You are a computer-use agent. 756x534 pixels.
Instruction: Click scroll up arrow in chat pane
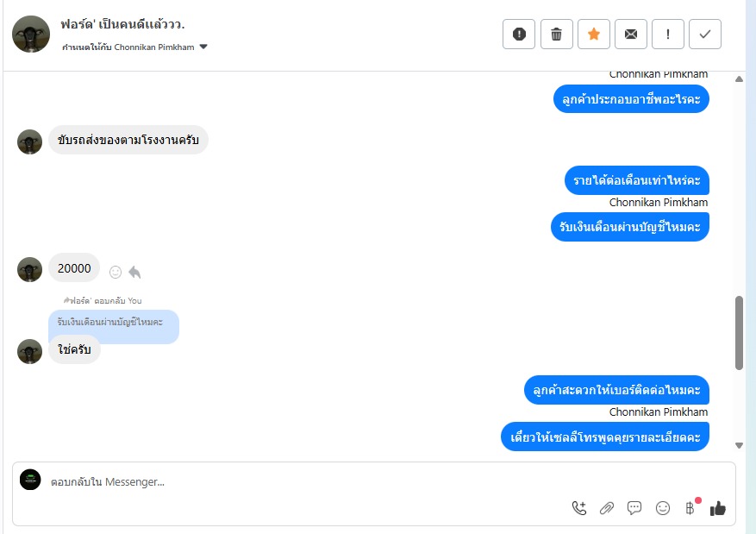click(739, 79)
